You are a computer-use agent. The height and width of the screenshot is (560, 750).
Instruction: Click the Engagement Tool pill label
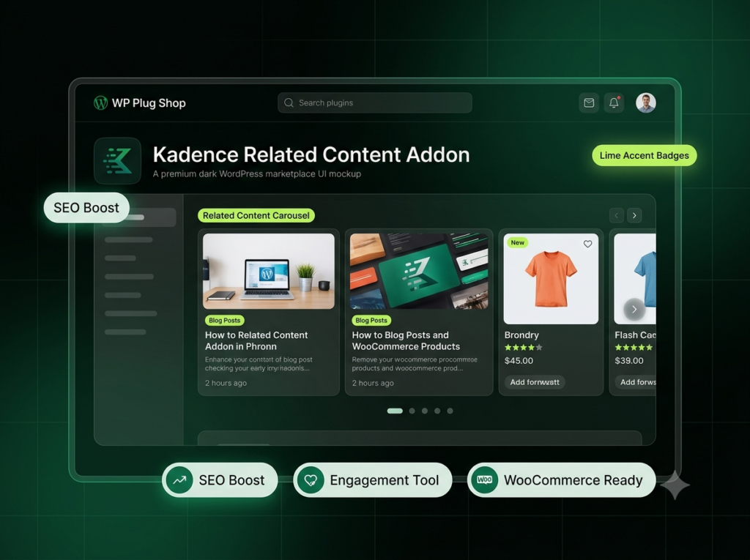click(385, 480)
